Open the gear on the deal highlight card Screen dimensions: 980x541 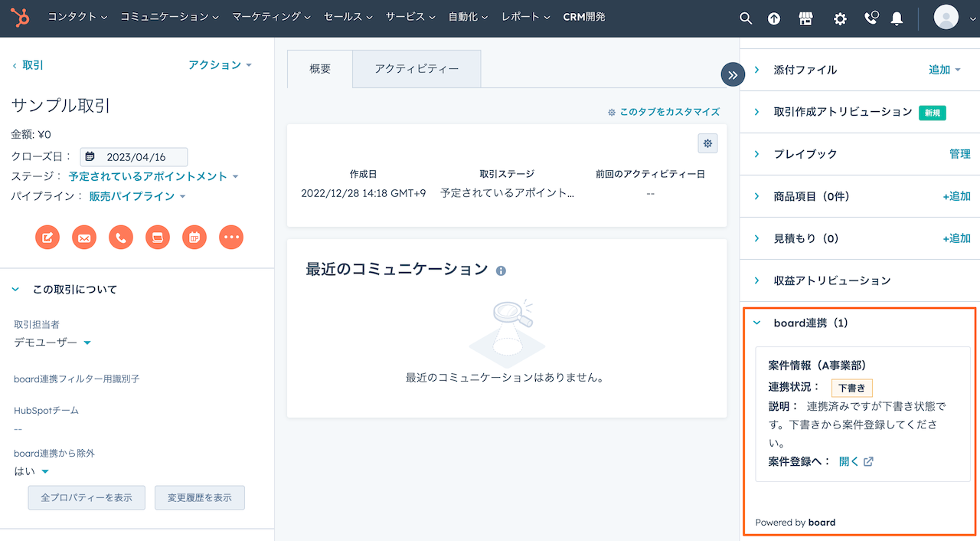pos(707,143)
